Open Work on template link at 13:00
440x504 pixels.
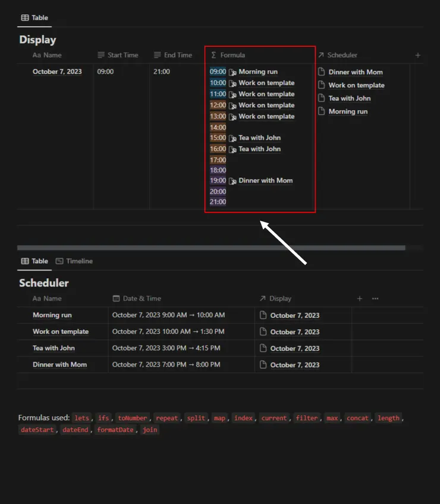[x=266, y=117]
